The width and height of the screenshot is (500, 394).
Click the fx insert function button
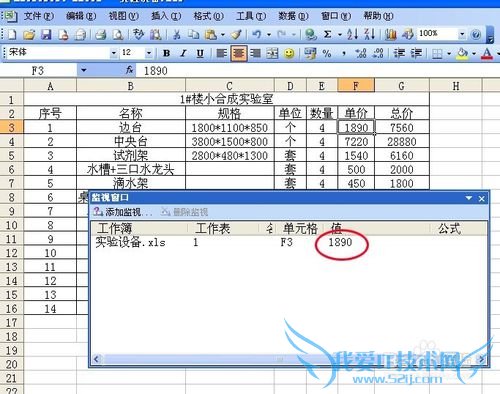coord(130,70)
